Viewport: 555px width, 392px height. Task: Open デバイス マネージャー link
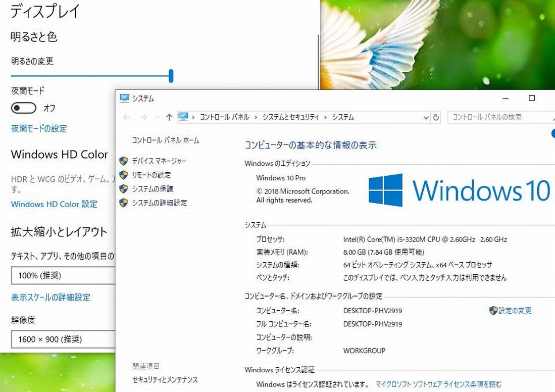[x=159, y=161]
